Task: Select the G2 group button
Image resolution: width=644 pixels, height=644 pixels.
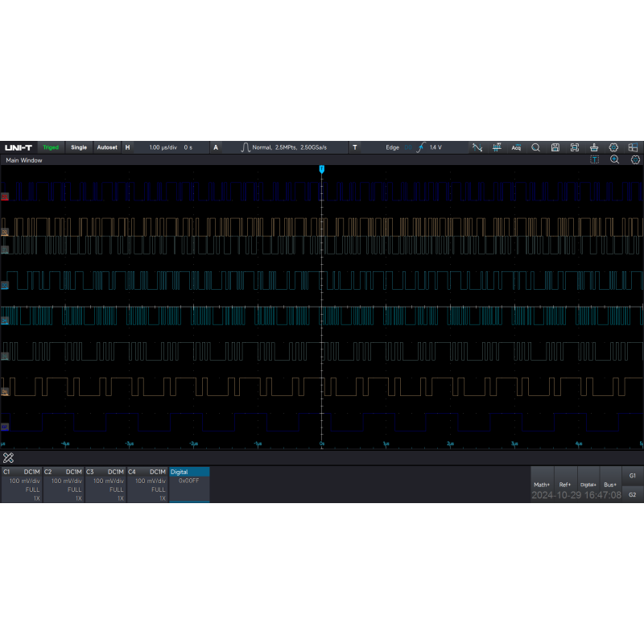Action: click(633, 494)
